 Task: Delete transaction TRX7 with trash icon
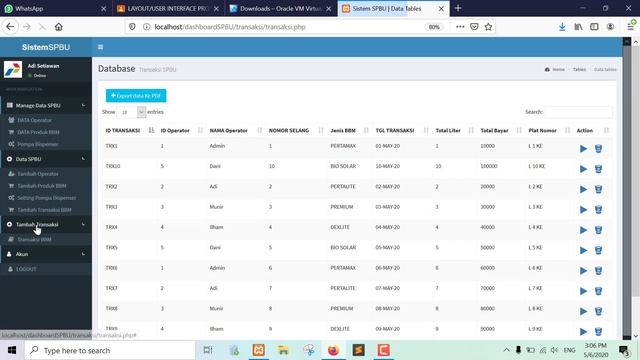[x=598, y=291]
